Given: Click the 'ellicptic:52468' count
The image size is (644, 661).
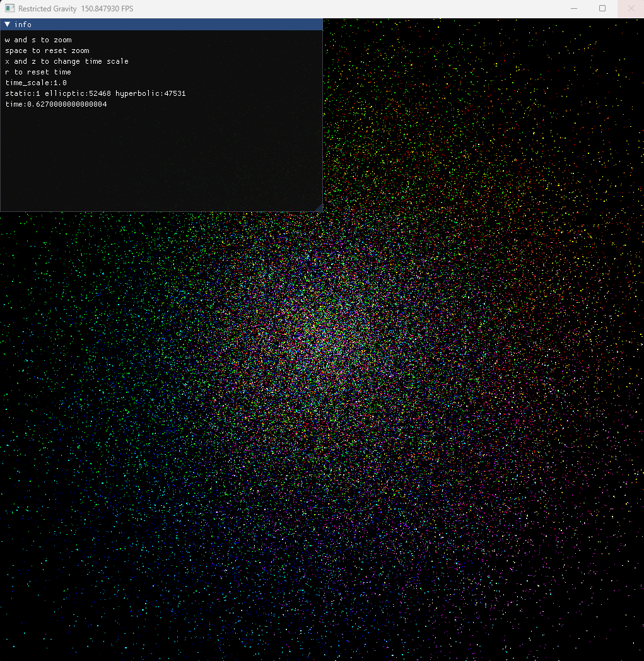Looking at the screenshot, I should pos(78,93).
